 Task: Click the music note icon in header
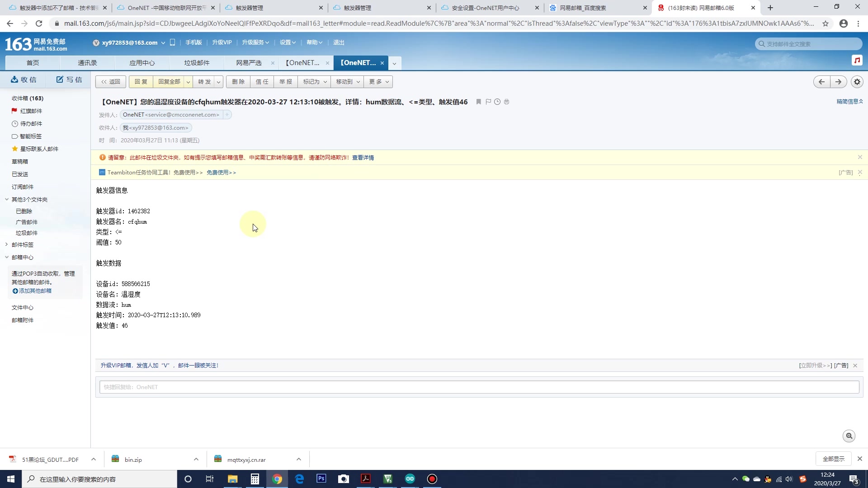point(857,60)
